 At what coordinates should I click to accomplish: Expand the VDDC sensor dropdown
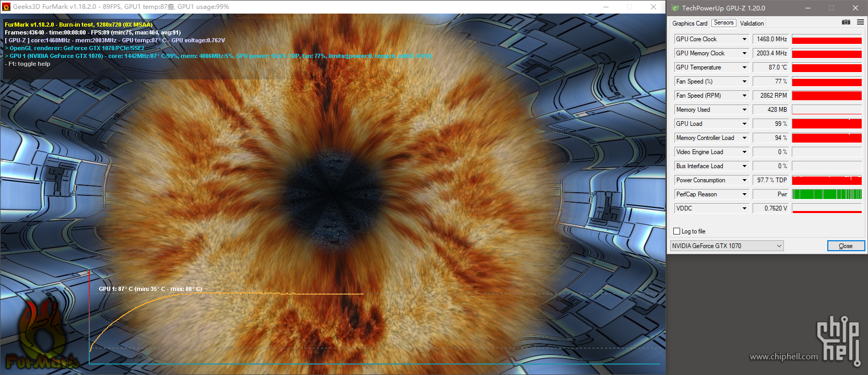[744, 208]
